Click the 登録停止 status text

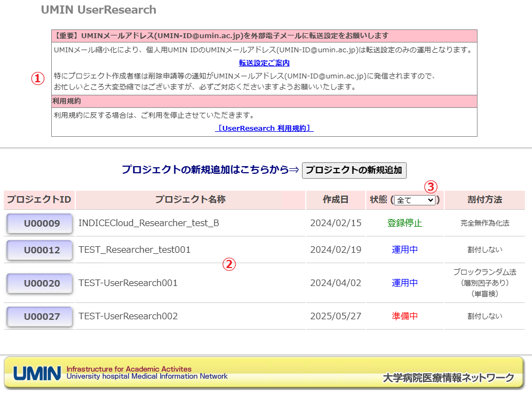[x=404, y=223]
